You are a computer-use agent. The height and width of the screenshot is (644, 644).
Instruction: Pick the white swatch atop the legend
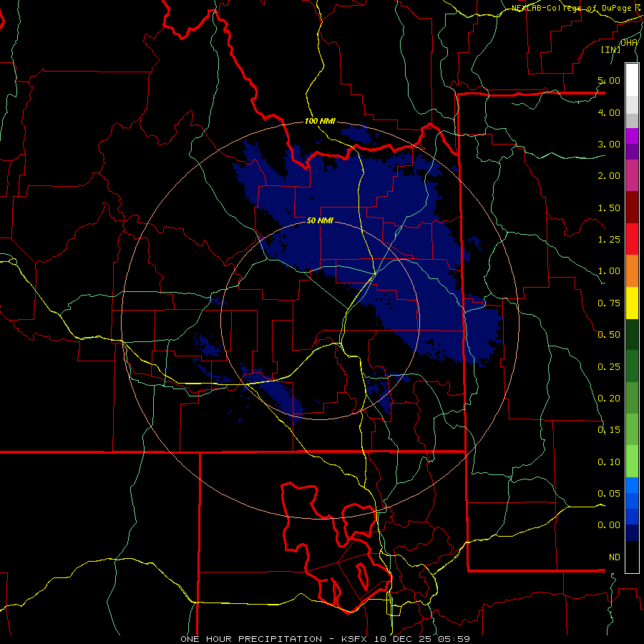[x=632, y=80]
